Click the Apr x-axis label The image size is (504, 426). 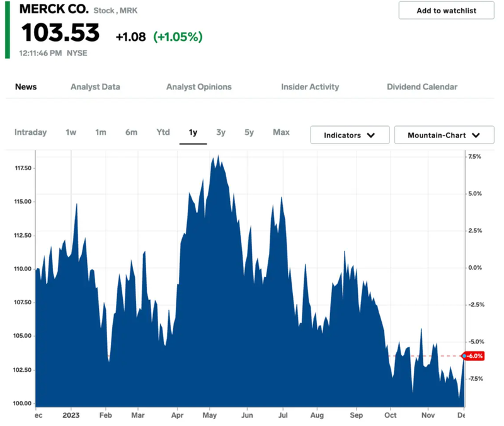pos(178,415)
